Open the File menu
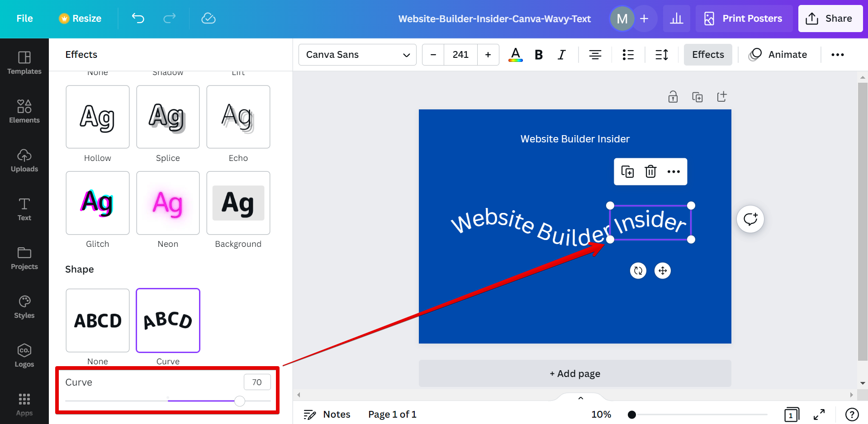The image size is (868, 424). click(24, 19)
